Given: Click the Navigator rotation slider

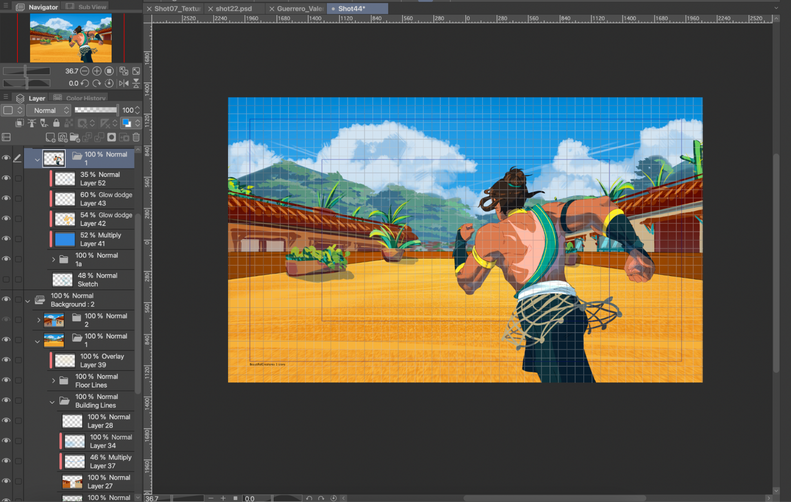Looking at the screenshot, I should point(27,83).
